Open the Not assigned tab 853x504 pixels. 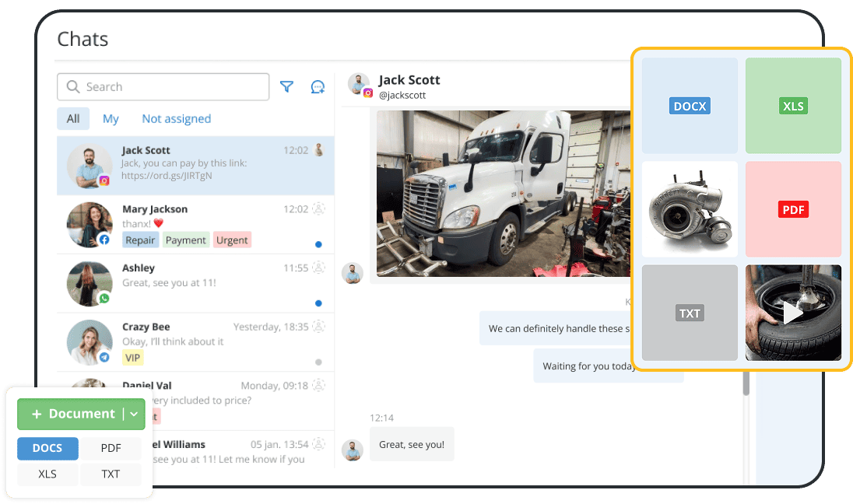coord(176,118)
